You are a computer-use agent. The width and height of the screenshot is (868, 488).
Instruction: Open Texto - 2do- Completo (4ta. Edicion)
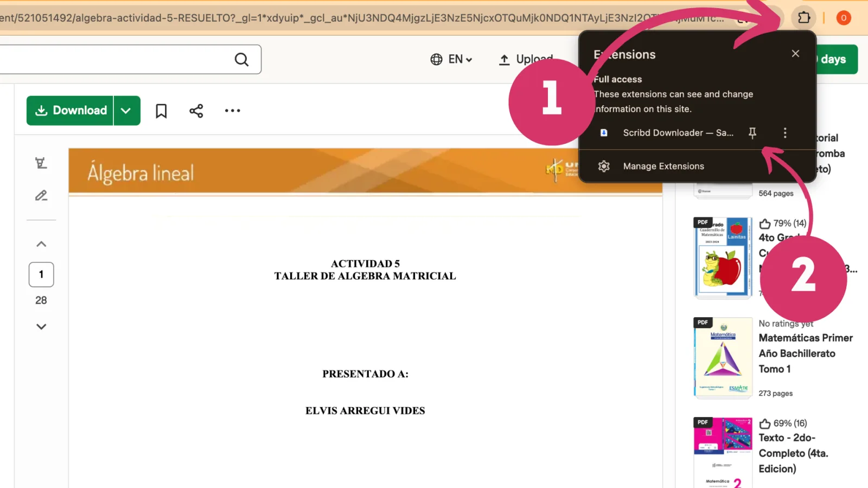[x=794, y=453]
